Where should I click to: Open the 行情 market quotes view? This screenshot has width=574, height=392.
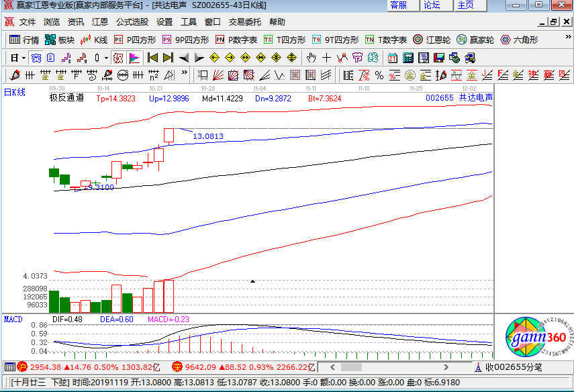point(24,40)
